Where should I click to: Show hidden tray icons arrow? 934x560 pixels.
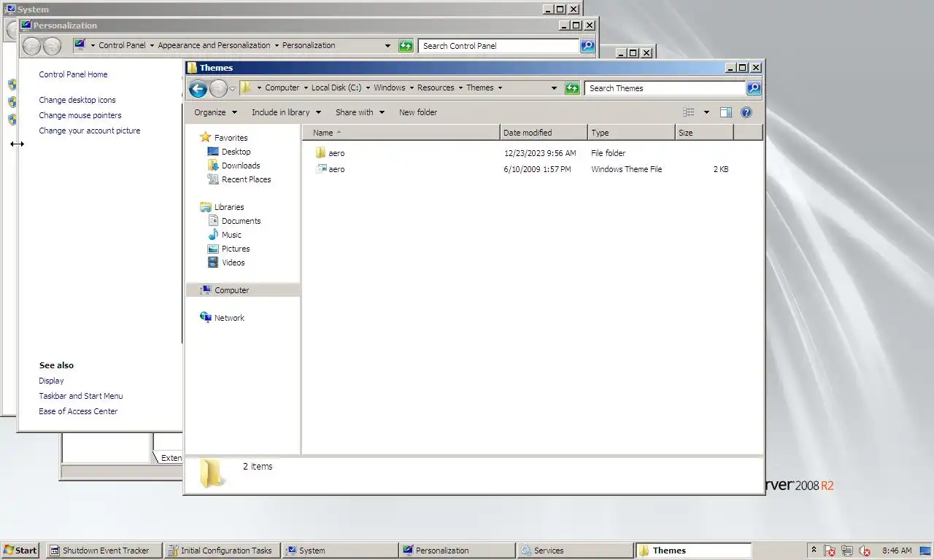pos(814,550)
